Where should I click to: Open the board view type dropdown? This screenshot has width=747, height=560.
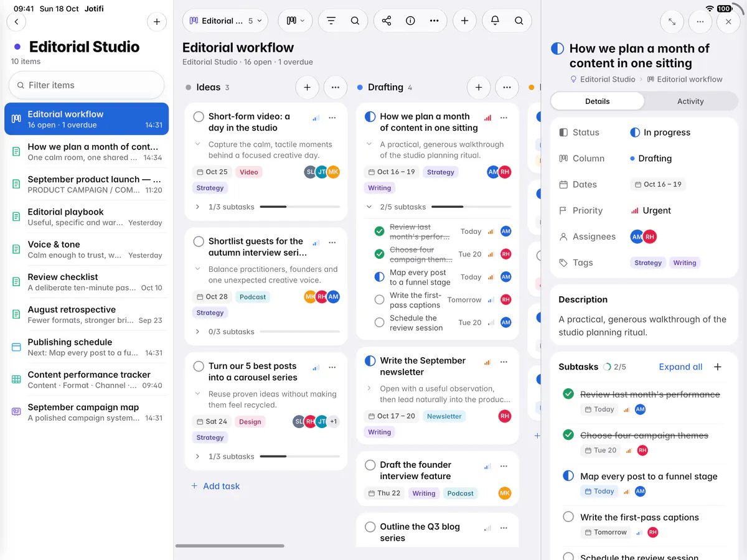[296, 21]
